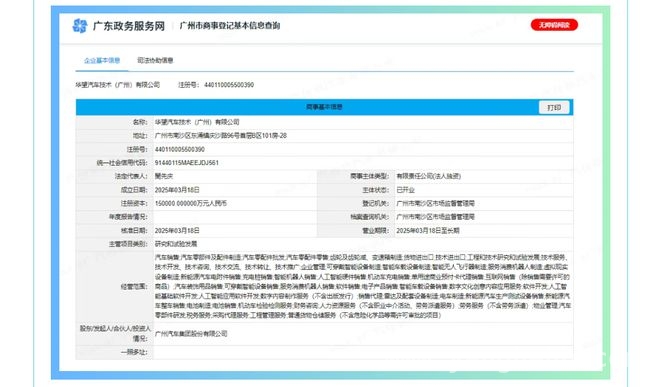This screenshot has height=387, width=660.
Task: Click the red pill button in header
Action: coord(554,25)
